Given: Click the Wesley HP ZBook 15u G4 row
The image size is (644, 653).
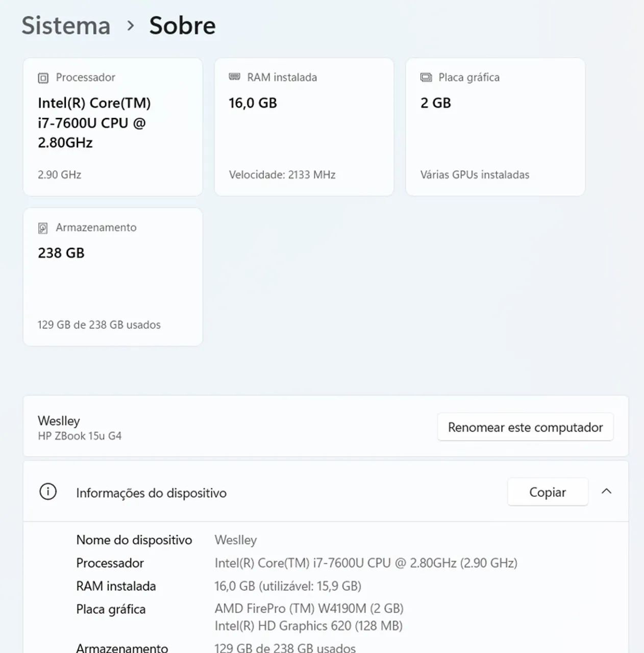Looking at the screenshot, I should [326, 426].
